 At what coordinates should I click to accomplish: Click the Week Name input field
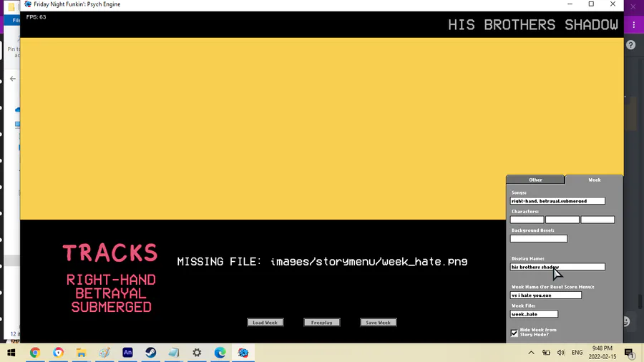(545, 295)
